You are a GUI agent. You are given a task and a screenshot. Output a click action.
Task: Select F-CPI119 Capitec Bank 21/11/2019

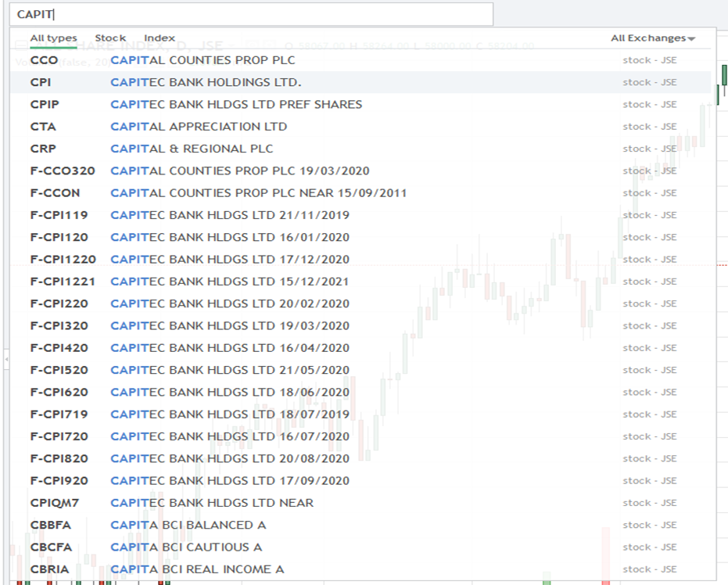coord(360,215)
